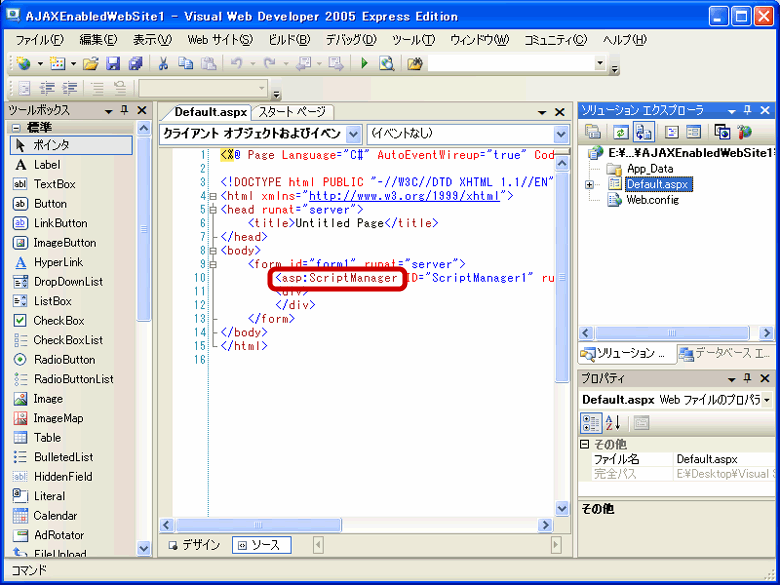Image resolution: width=780 pixels, height=585 pixels.
Task: Open the 表示(V) menu
Action: click(x=152, y=40)
